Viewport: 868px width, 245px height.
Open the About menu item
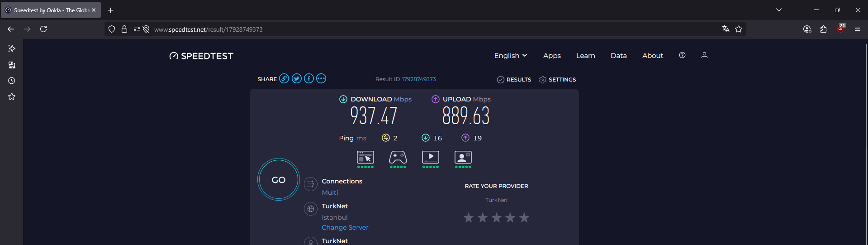pyautogui.click(x=653, y=56)
